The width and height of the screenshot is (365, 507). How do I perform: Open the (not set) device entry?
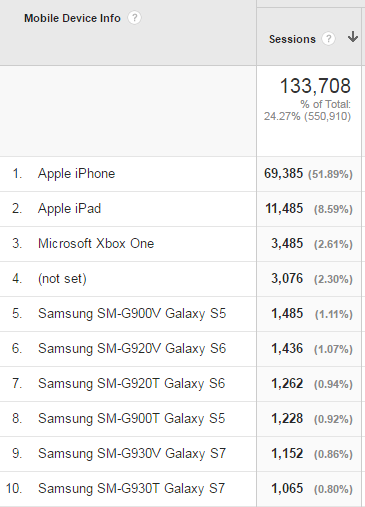click(x=62, y=279)
